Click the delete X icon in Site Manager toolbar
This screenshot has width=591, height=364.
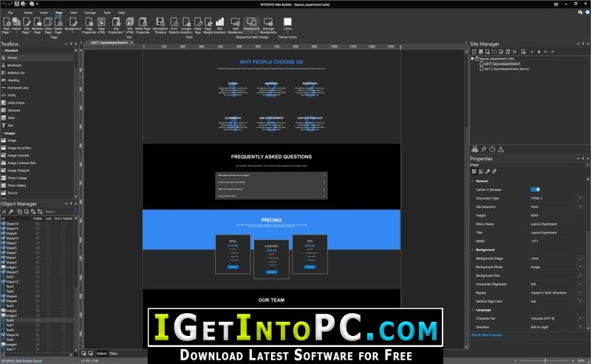514,52
